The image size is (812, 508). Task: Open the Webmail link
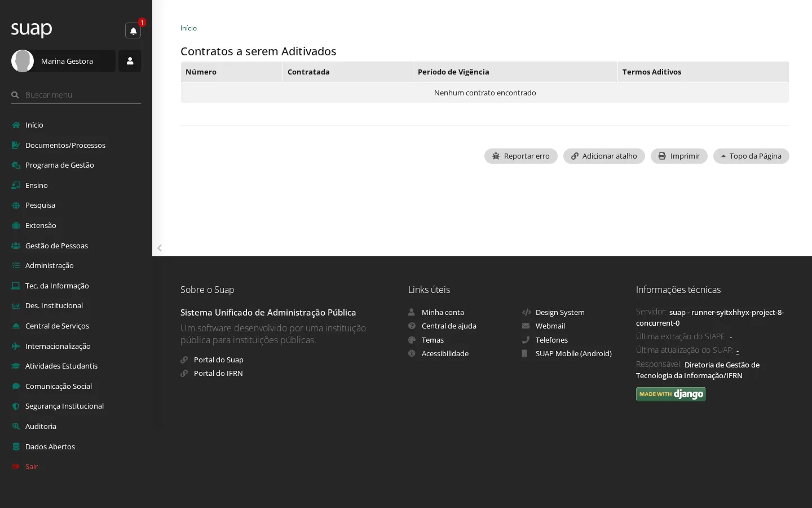click(x=550, y=326)
